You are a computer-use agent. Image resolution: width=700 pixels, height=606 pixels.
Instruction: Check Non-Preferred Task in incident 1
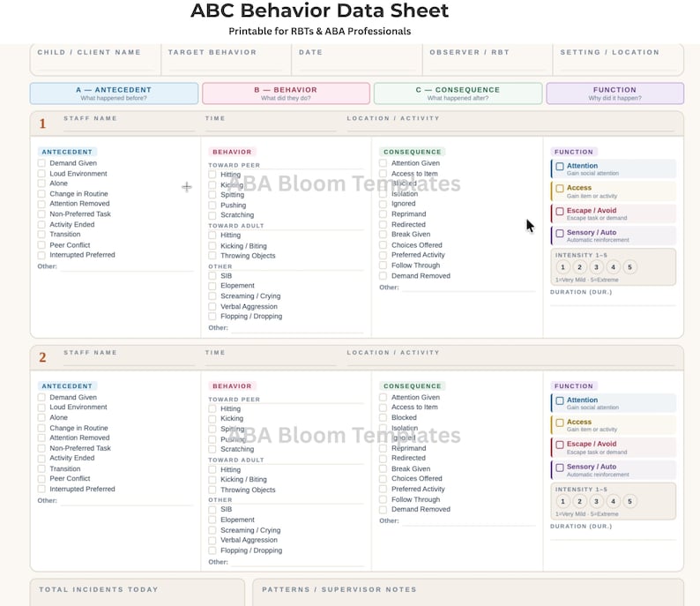[41, 214]
